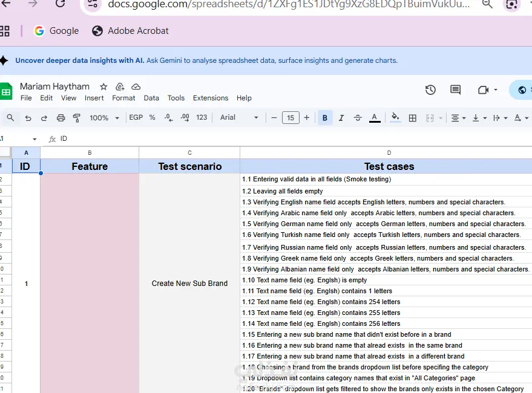Open text wrapping dropdown
The image size is (532, 393).
pos(500,118)
